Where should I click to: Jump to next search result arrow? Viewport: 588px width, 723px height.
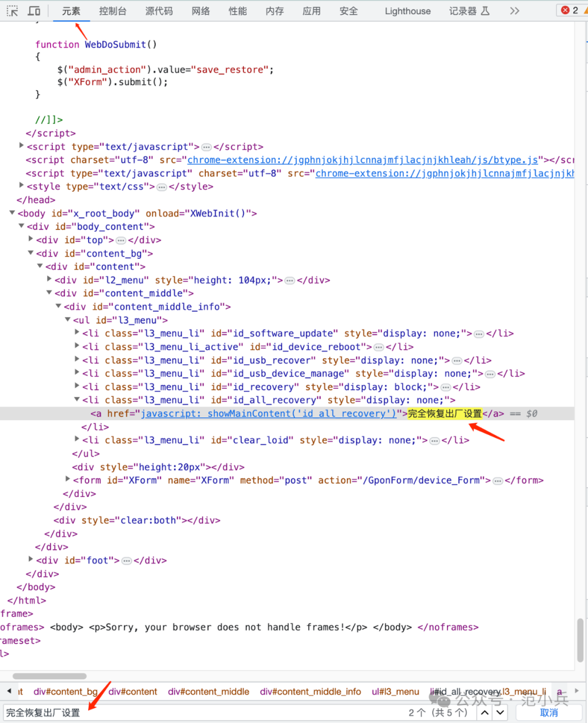[x=499, y=712]
